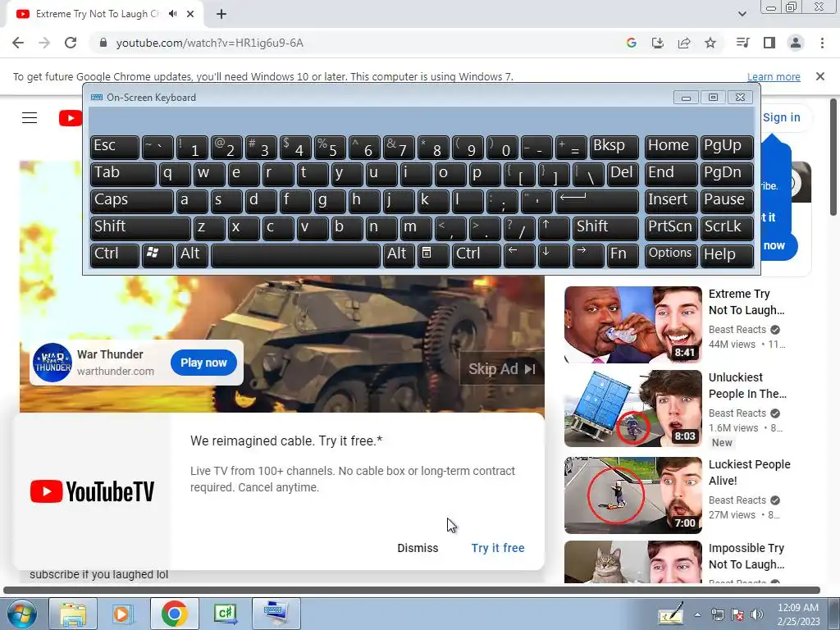Viewport: 840px width, 630px height.
Task: Open Chrome media controls icon
Action: 742,43
